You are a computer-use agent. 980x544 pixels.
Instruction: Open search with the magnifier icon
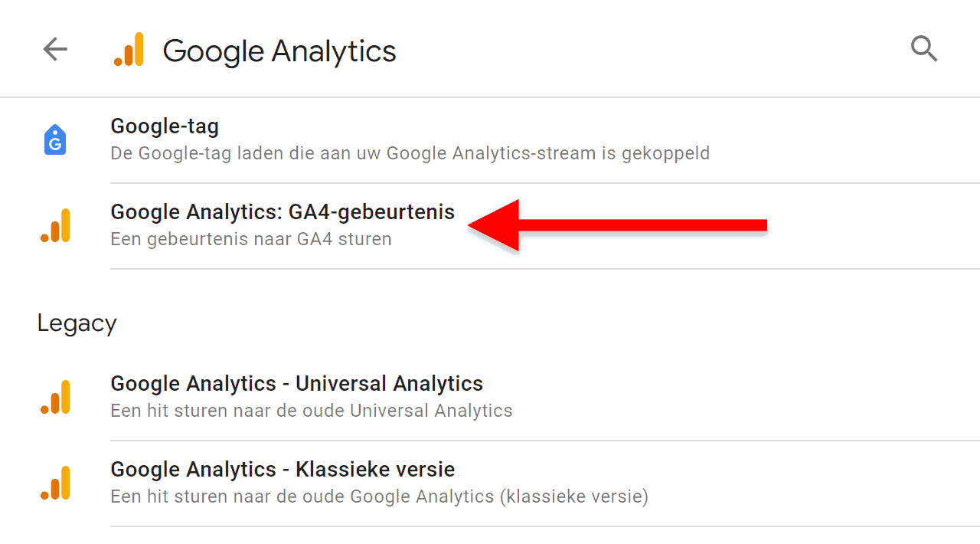[x=924, y=48]
